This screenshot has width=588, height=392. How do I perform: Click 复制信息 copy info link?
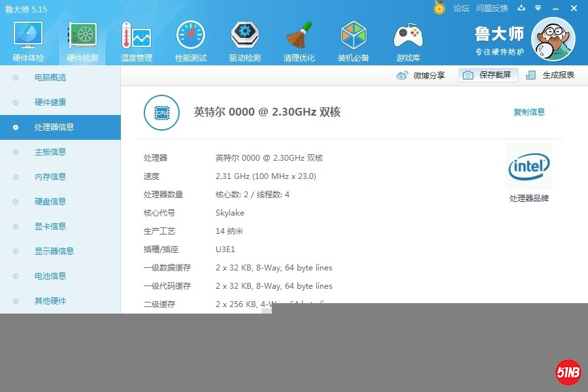coord(529,112)
